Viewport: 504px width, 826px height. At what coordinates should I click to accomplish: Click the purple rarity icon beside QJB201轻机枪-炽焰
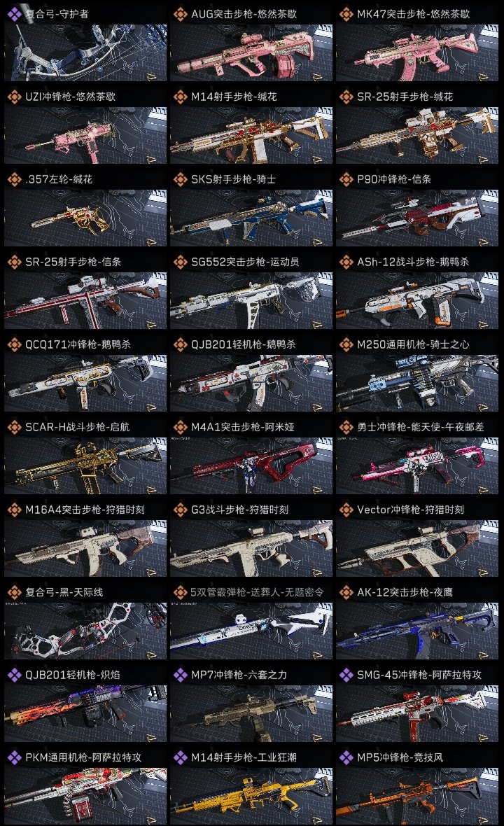click(14, 675)
